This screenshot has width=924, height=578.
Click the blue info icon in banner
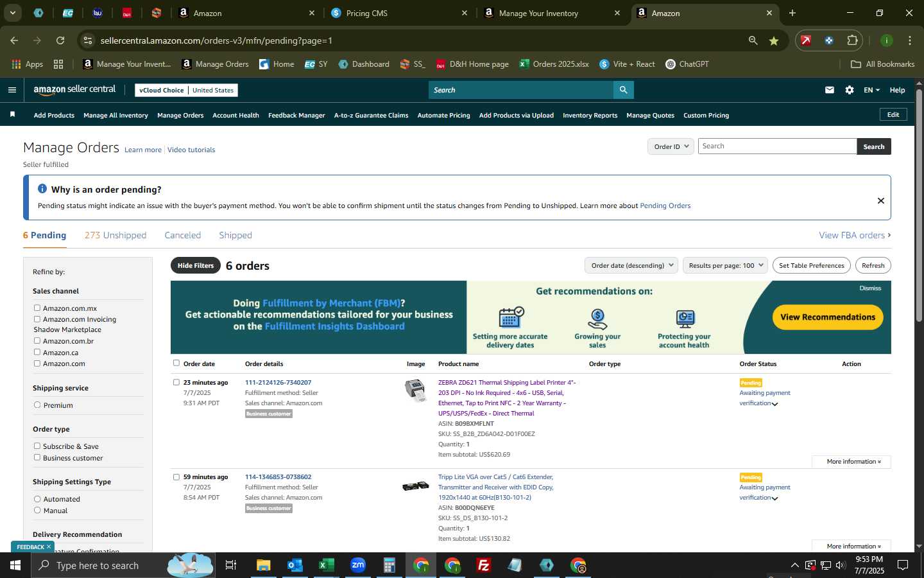[42, 189]
